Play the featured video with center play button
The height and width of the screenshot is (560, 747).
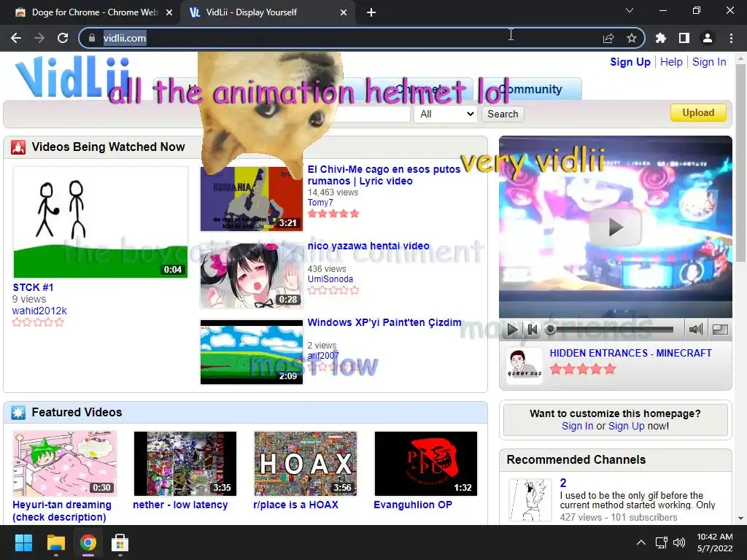coord(615,227)
